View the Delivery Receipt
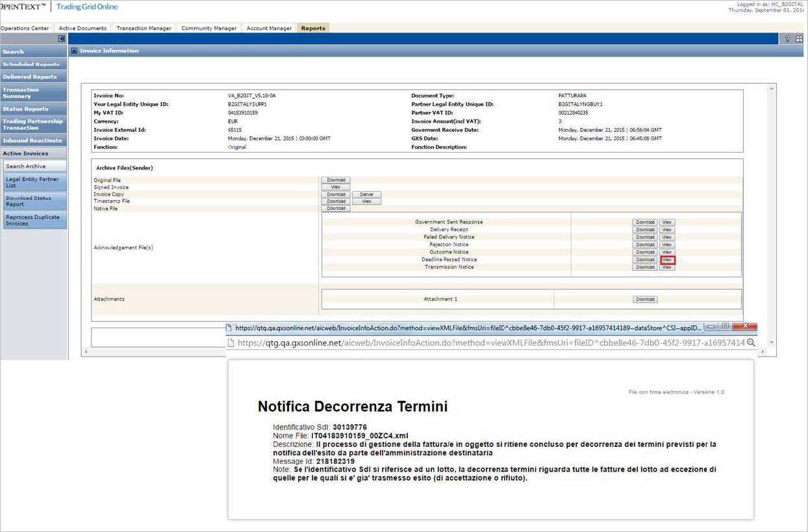The height and width of the screenshot is (532, 808). (667, 229)
